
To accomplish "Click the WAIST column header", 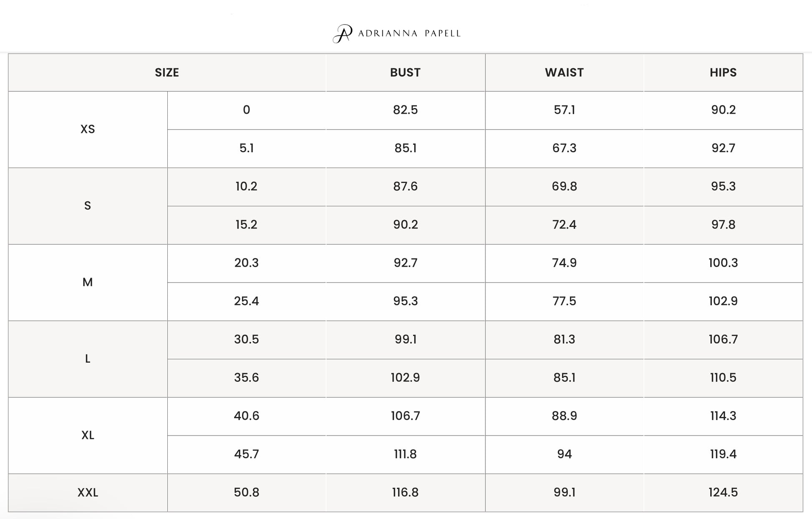I will pyautogui.click(x=564, y=73).
